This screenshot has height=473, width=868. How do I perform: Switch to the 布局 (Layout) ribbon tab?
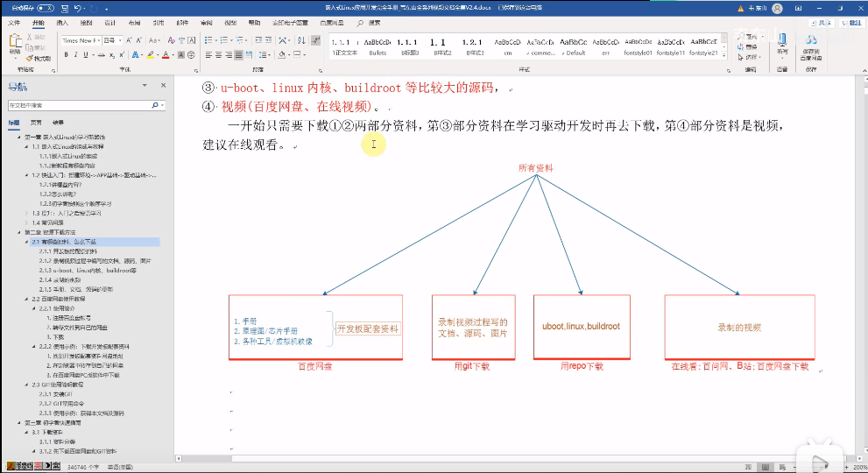tap(134, 23)
